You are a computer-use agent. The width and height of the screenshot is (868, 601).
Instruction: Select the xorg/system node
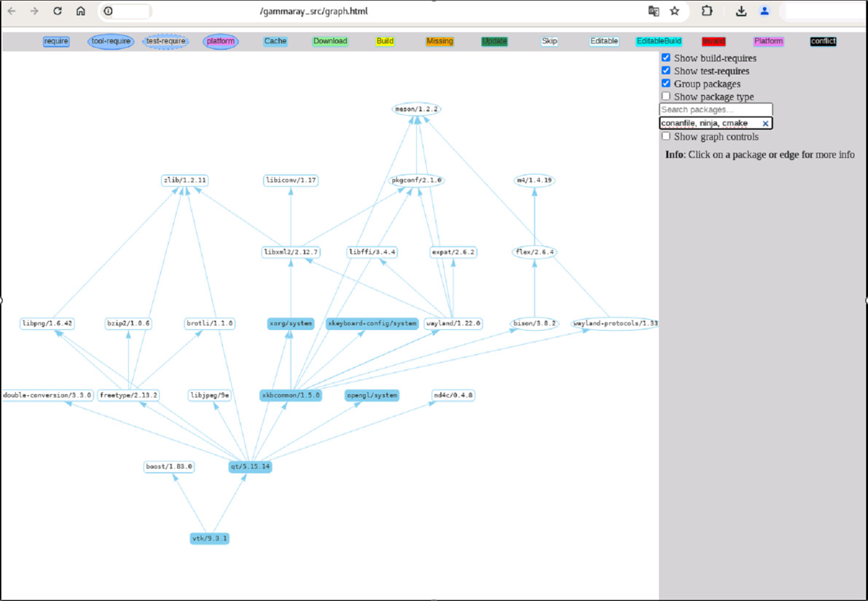[291, 323]
